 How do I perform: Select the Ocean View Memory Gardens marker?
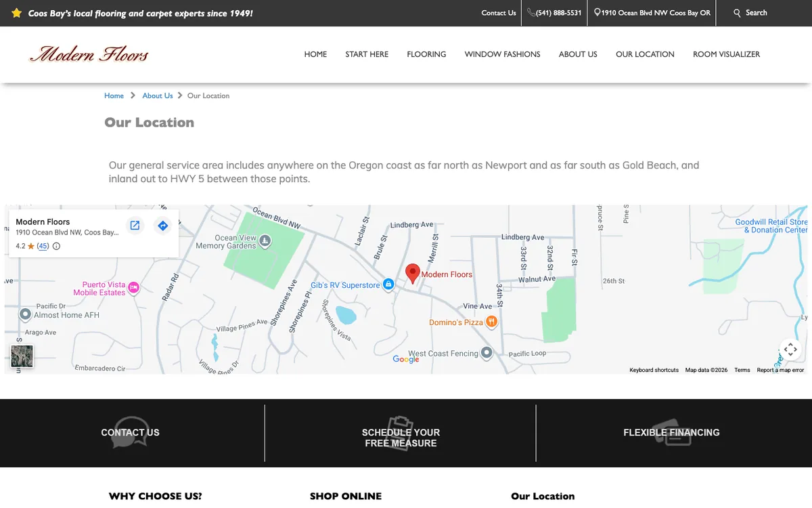[265, 240]
